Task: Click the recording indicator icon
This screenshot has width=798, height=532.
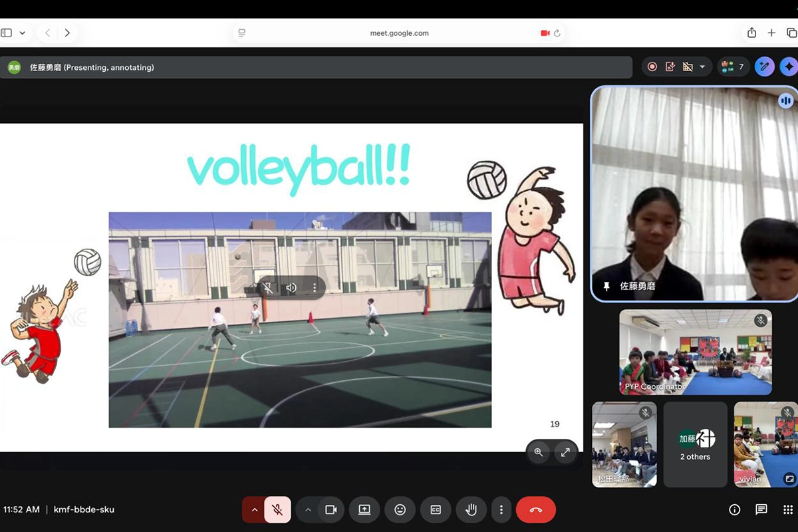Action: click(652, 66)
